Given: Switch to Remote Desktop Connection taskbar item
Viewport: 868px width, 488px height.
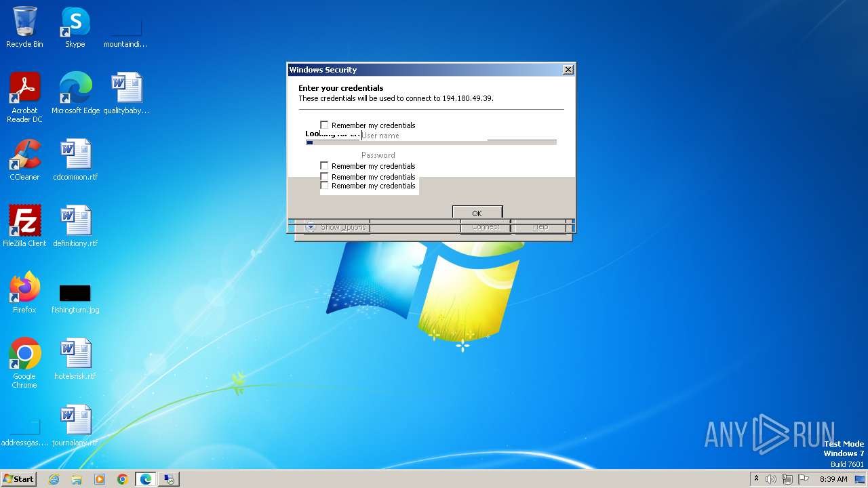Looking at the screenshot, I should tap(169, 479).
